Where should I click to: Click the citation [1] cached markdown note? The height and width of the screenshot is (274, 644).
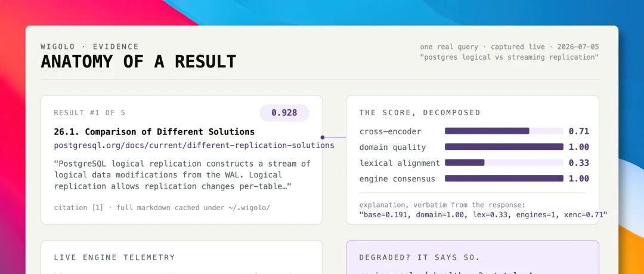(x=162, y=207)
